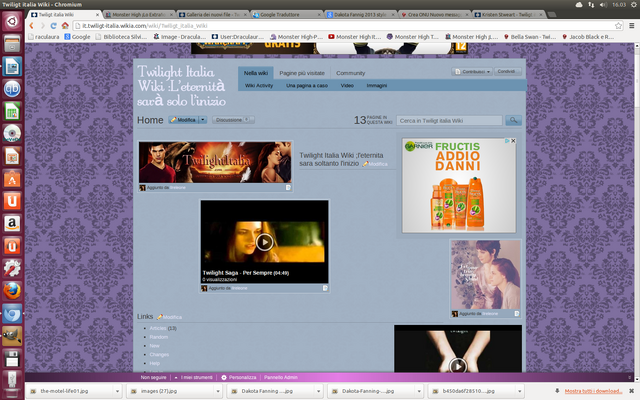This screenshot has width=640, height=400.
Task: Switch to Kristen Stewart browser tab
Action: pyautogui.click(x=508, y=14)
